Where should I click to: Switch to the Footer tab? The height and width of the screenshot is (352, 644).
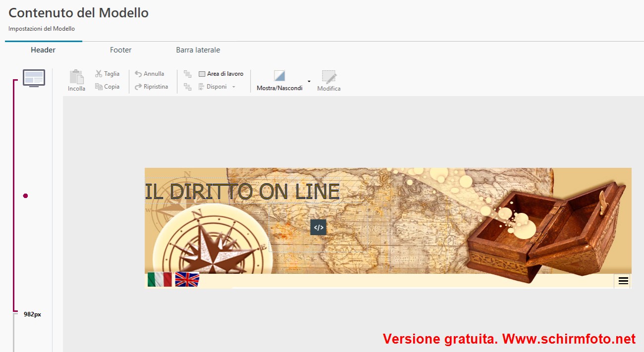tap(121, 50)
